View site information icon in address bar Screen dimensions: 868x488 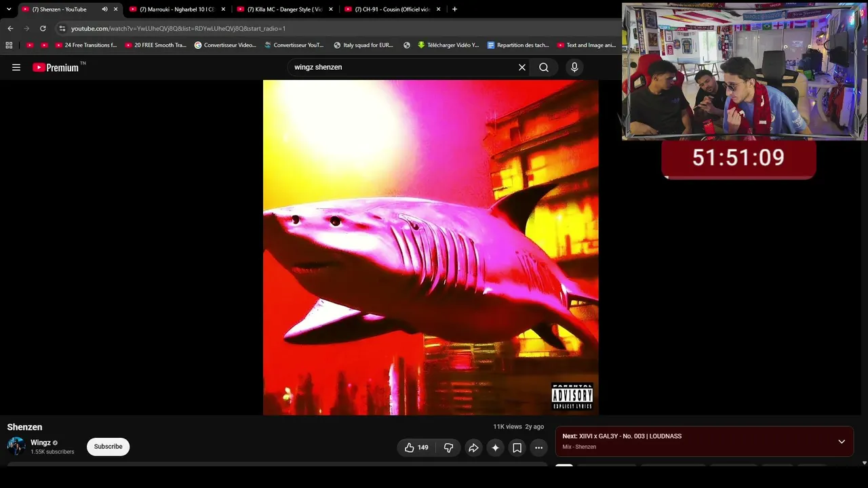pyautogui.click(x=62, y=28)
